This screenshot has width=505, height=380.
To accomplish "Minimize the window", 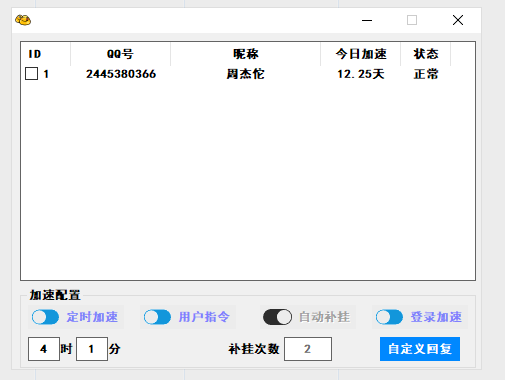I will pyautogui.click(x=367, y=20).
